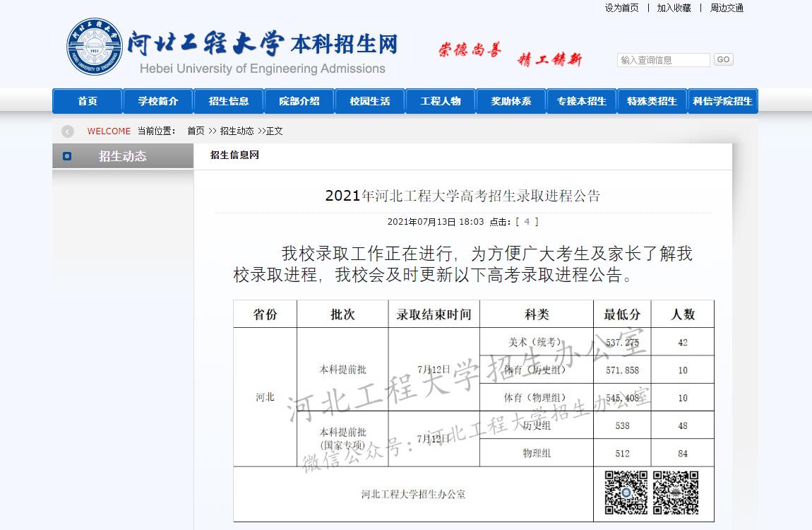Click the 人数 column header
Screen dimensions: 812x530
pyautogui.click(x=683, y=314)
